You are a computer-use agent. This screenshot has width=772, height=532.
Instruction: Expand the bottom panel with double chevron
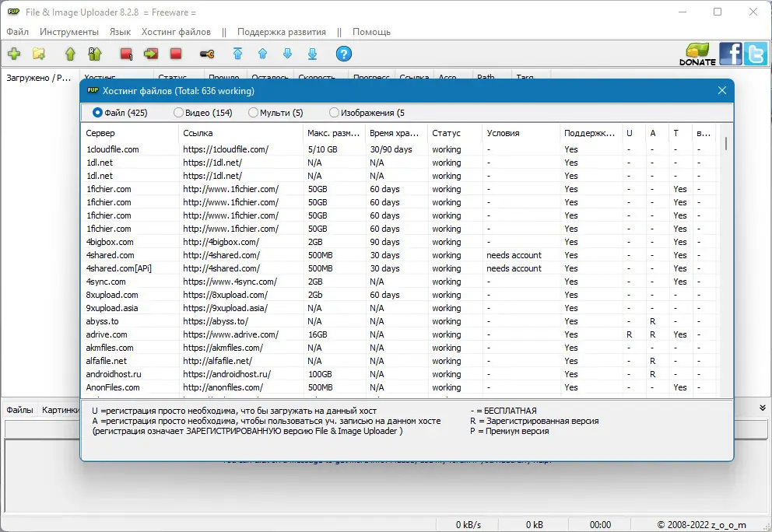(762, 408)
